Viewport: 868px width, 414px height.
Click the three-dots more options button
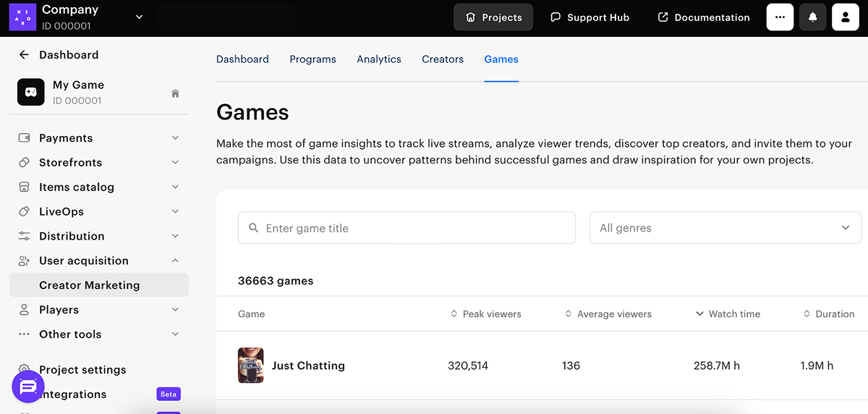[x=780, y=17]
